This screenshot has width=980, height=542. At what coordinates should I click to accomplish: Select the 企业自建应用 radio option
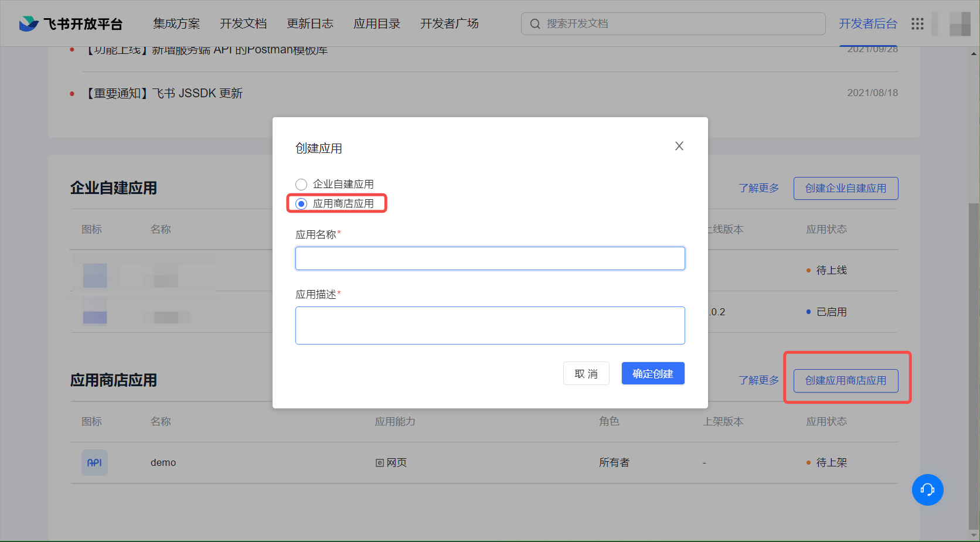(301, 185)
